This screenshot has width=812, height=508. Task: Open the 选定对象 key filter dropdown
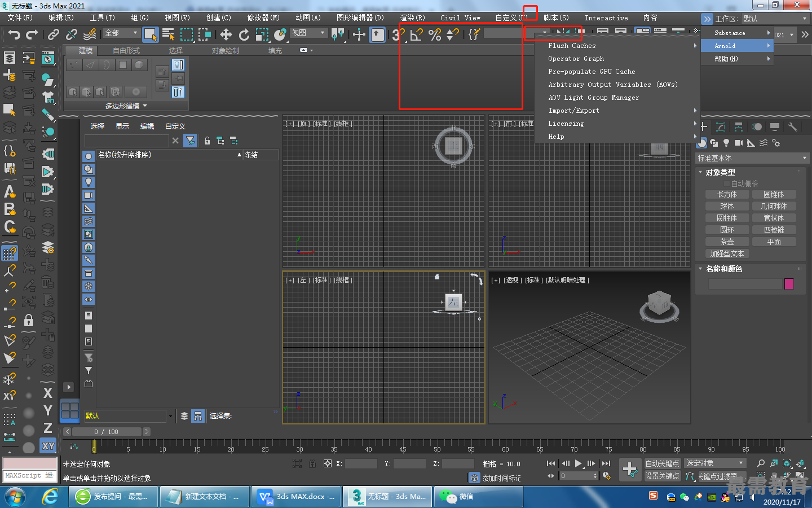point(715,463)
